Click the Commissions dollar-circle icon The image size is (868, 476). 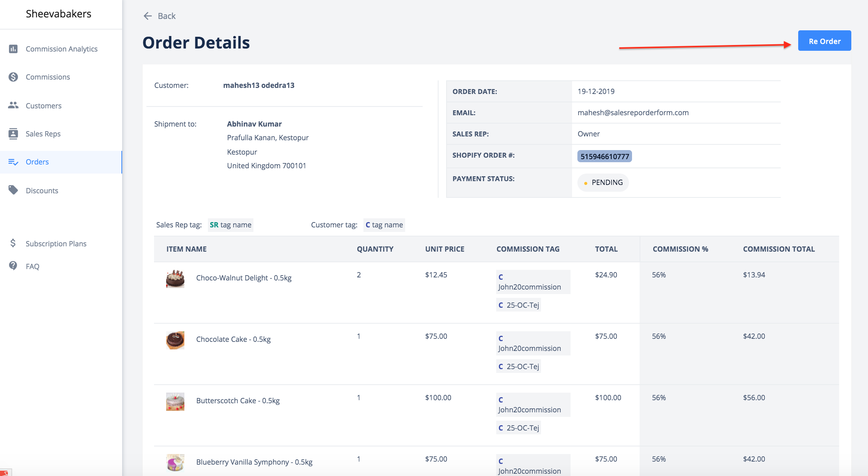13,77
